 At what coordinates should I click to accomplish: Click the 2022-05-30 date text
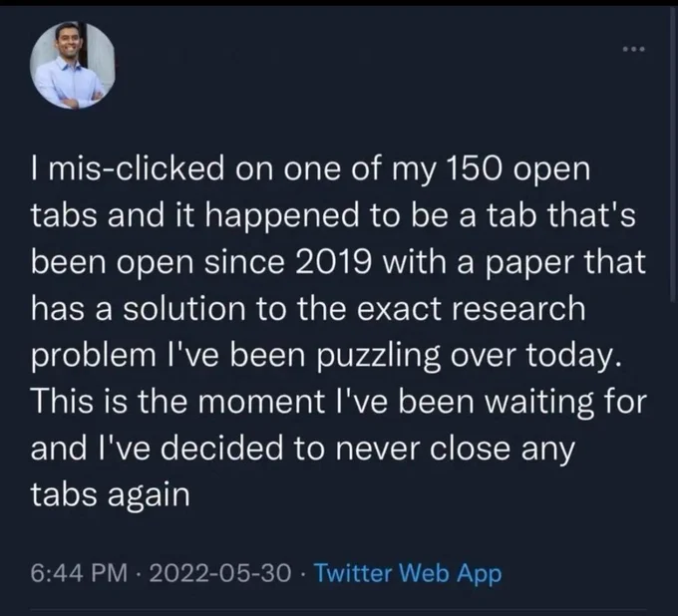220,573
